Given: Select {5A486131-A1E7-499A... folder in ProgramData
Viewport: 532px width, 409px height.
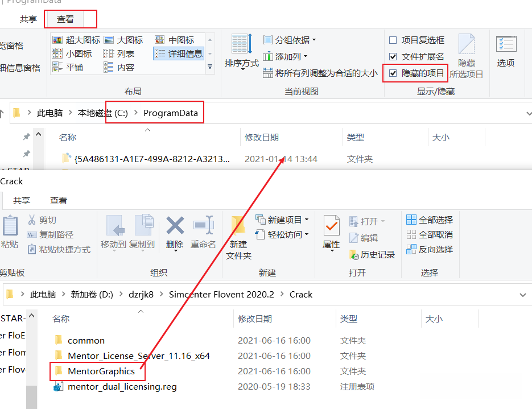Looking at the screenshot, I should pos(146,159).
